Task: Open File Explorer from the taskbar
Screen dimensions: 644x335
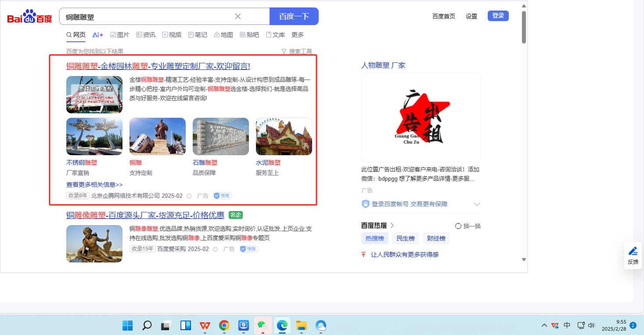Action: pos(301,325)
